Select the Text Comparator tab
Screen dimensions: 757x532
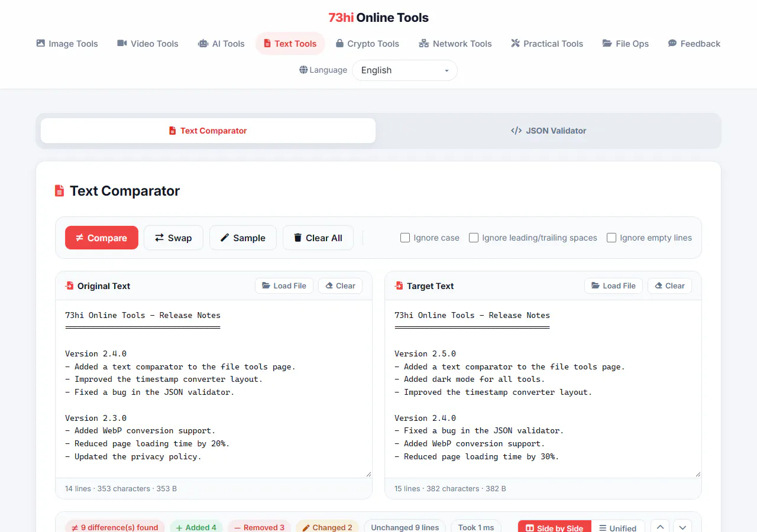click(x=208, y=131)
